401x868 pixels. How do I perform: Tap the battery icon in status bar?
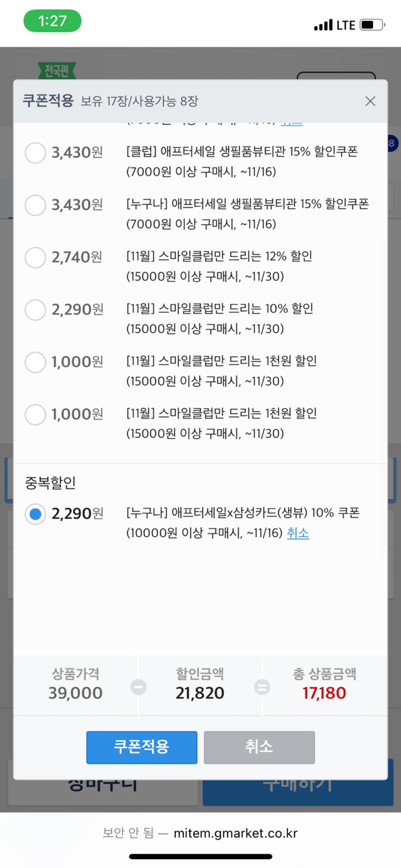373,25
